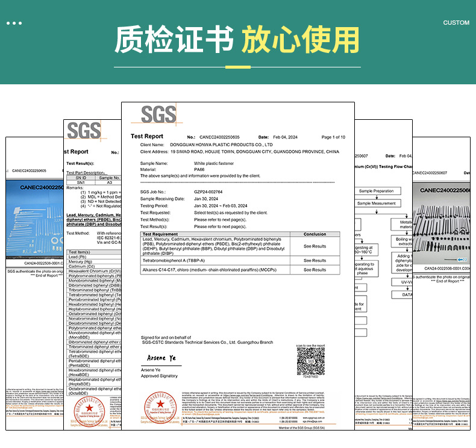
Task: Click the leftmost report's End of Report line
Action: coord(46,276)
